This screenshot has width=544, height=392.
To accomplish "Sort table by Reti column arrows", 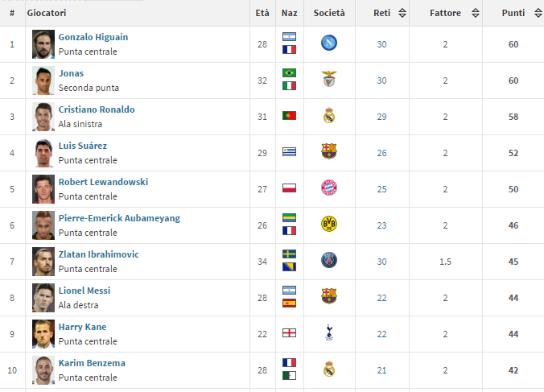I will [402, 13].
